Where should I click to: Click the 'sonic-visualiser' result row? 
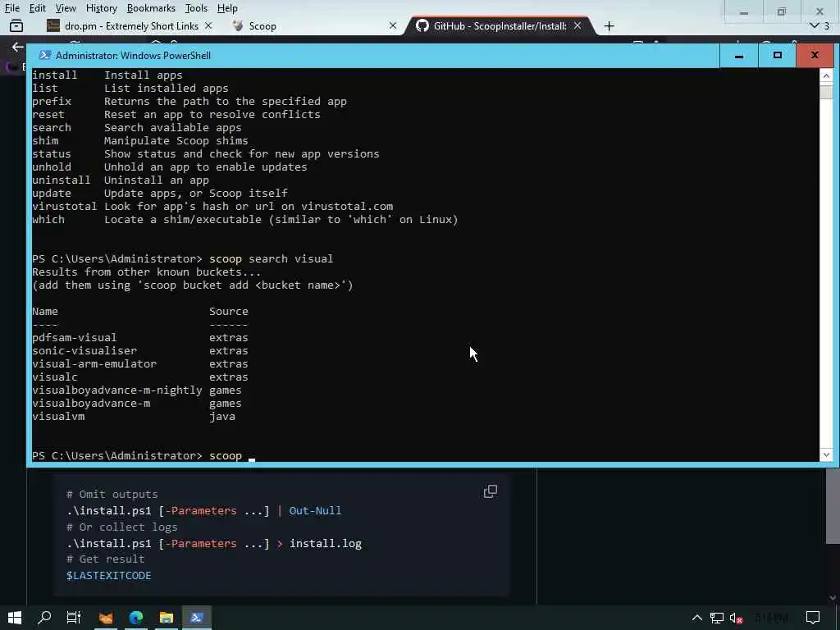tap(139, 351)
